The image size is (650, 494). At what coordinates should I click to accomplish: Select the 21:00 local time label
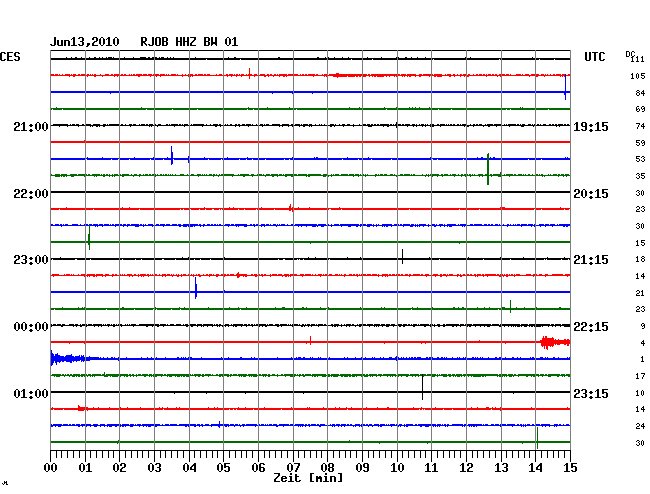point(31,126)
